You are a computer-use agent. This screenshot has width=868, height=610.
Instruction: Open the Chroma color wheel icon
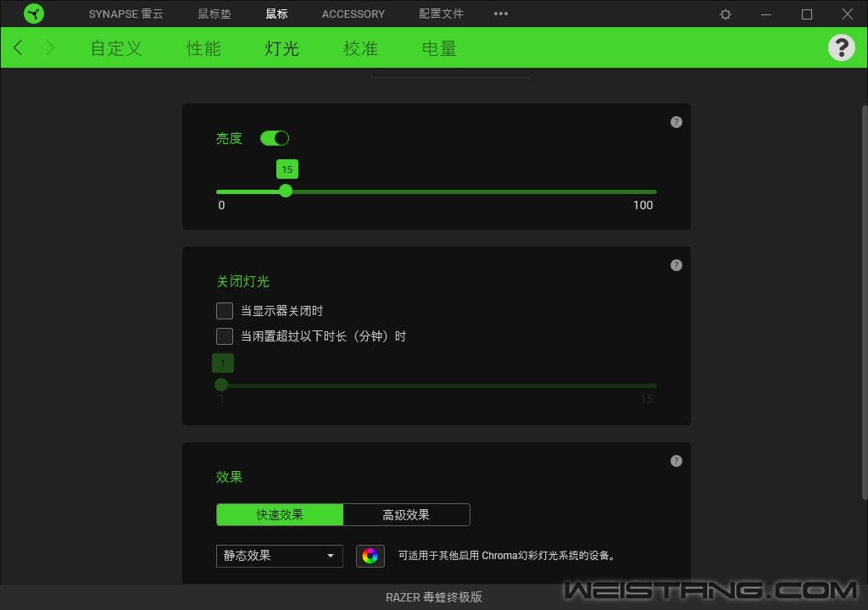tap(370, 556)
